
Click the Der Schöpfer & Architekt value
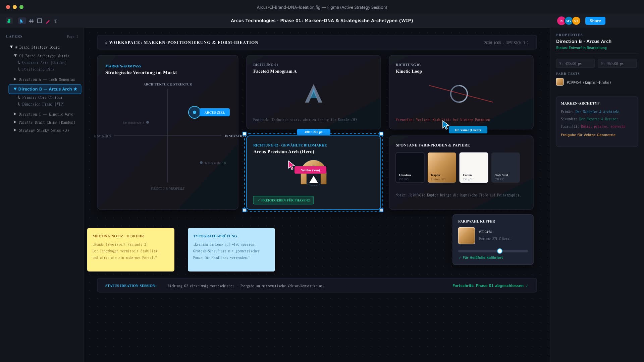(597, 112)
